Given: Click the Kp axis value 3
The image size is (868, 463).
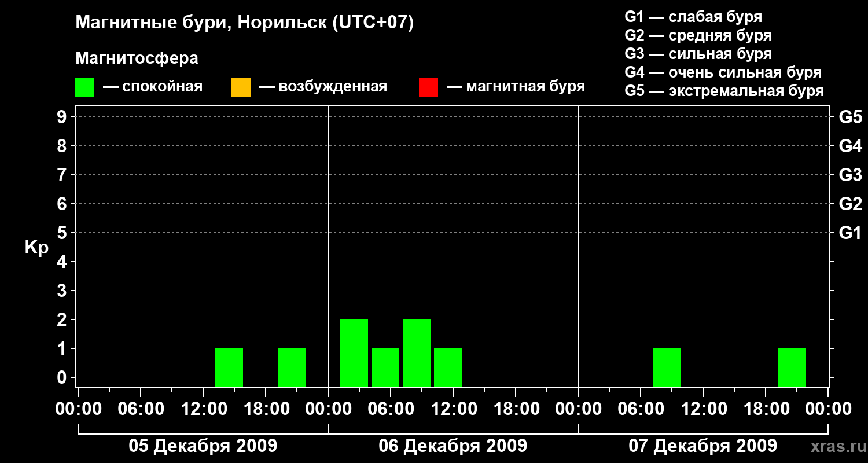Looking at the screenshot, I should point(63,291).
